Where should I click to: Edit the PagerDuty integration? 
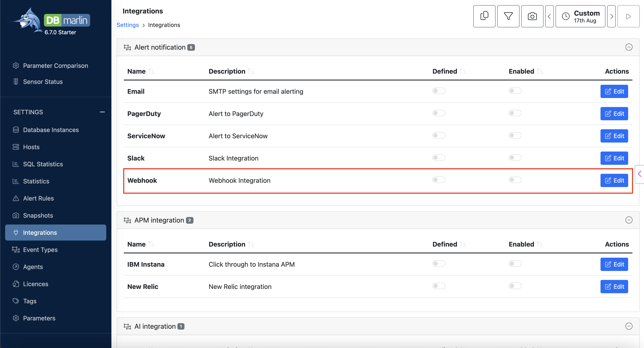click(614, 114)
